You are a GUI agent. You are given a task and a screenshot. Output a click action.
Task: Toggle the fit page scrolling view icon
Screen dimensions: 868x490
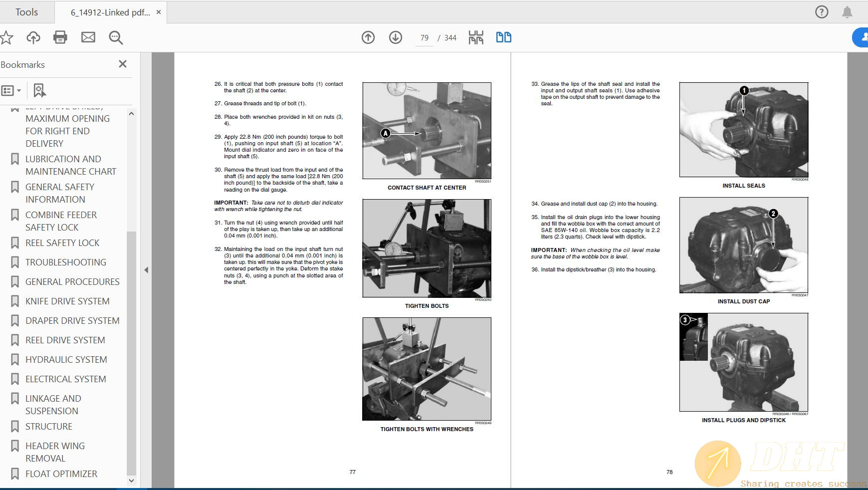point(476,37)
